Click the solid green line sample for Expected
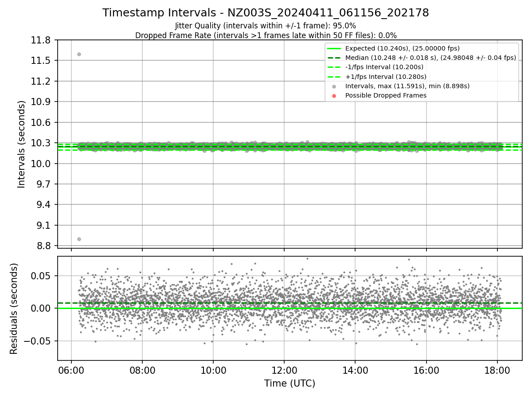532x399 pixels. coord(334,48)
